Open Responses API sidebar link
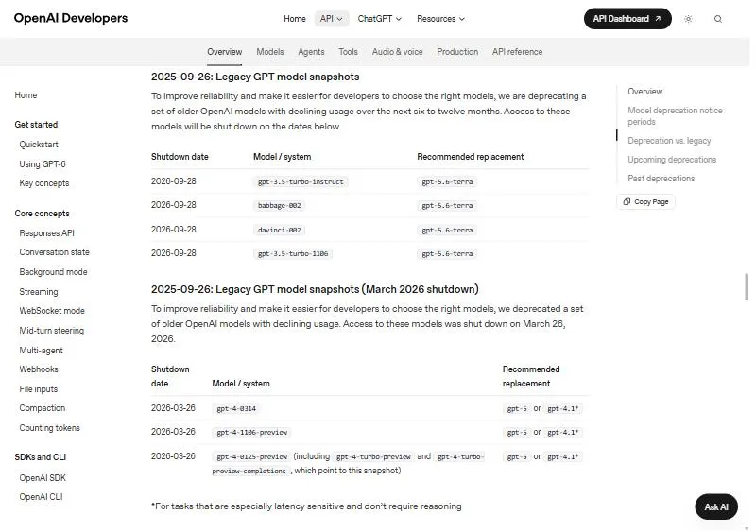Viewport: 756px width, 532px height. click(x=46, y=233)
